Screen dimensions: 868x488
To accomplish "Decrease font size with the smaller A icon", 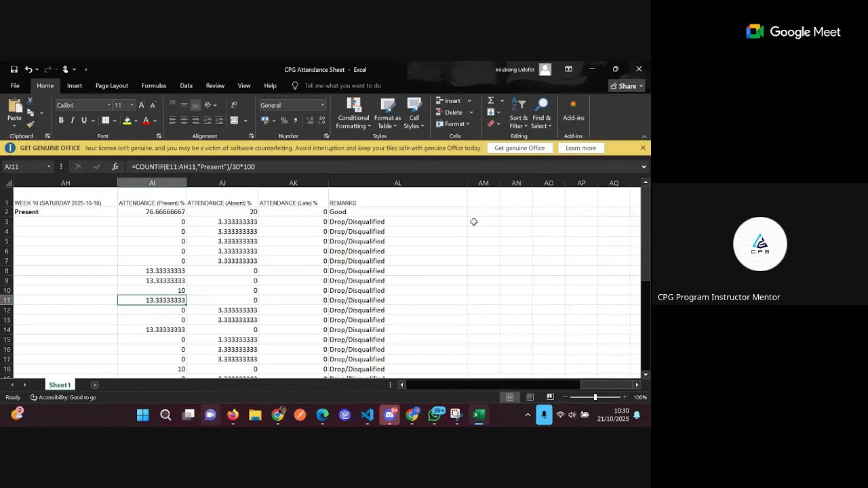I will (153, 105).
